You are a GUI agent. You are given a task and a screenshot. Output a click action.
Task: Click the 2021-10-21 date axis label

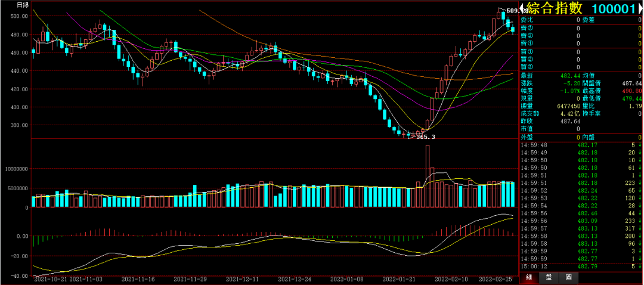coord(49,280)
